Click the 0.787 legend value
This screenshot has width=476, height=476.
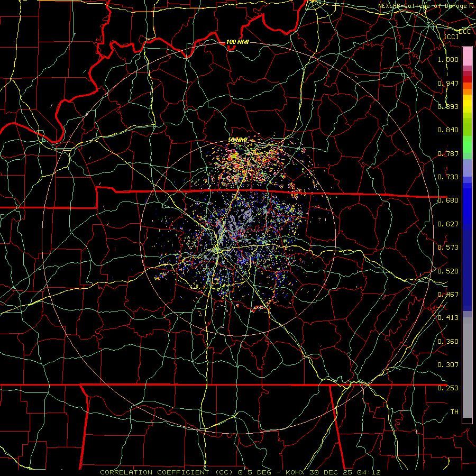point(448,153)
